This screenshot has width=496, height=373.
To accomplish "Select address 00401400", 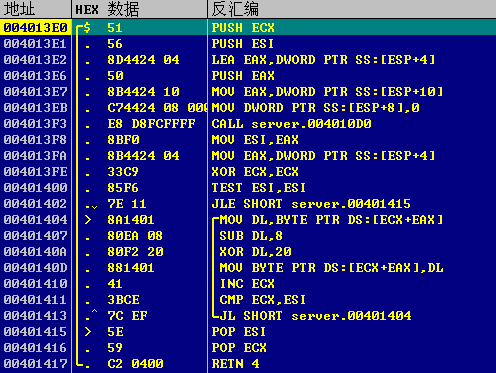I will click(35, 188).
